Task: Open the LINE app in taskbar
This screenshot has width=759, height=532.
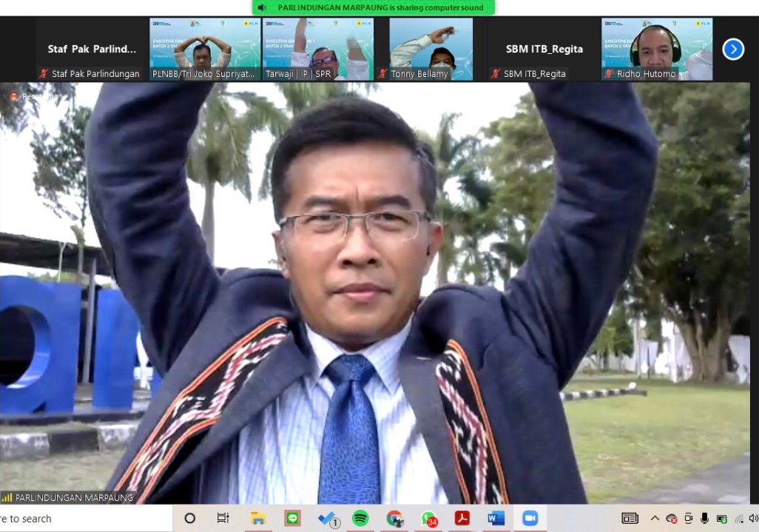Action: click(x=293, y=519)
